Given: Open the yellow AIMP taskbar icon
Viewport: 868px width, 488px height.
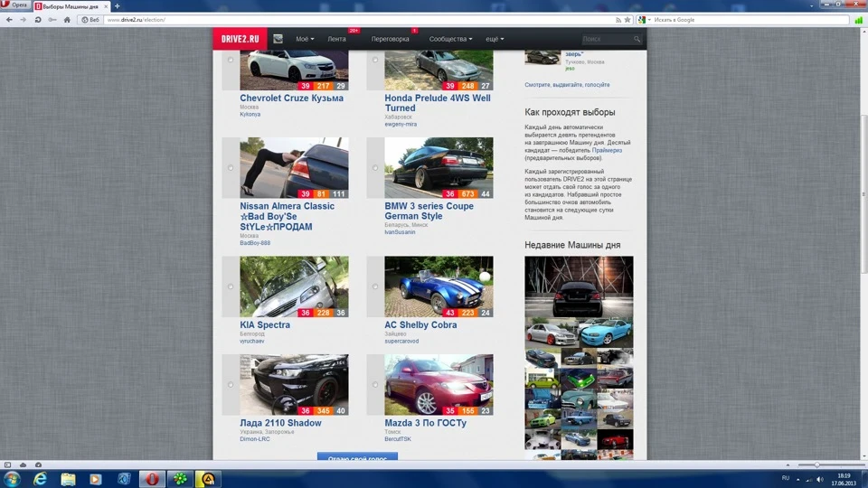Looking at the screenshot, I should (208, 479).
